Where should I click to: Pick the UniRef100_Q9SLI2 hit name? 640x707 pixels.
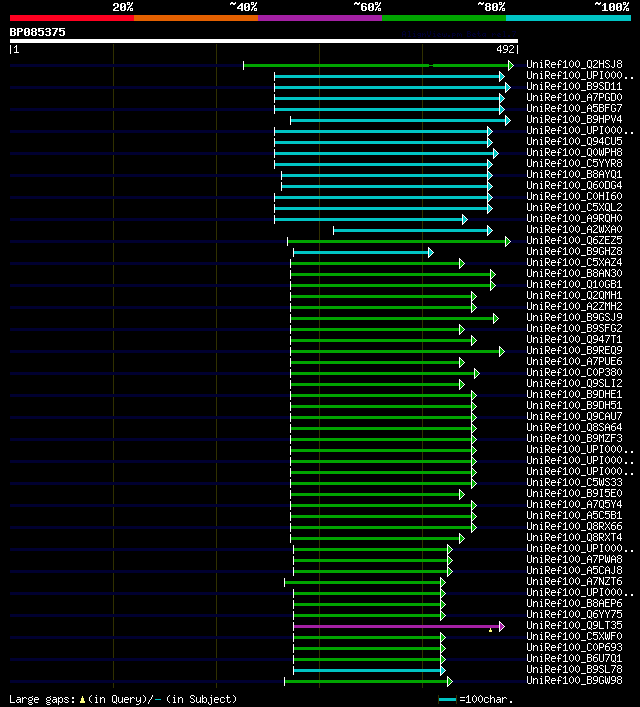[574, 384]
